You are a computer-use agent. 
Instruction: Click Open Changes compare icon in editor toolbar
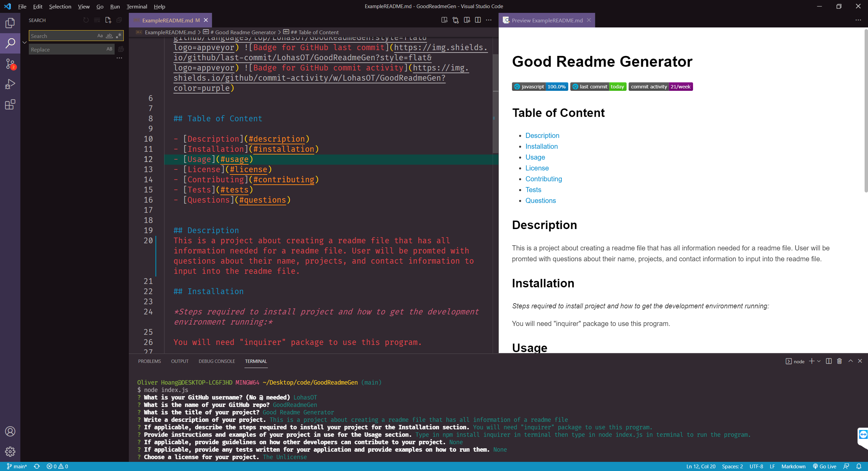[x=455, y=20]
